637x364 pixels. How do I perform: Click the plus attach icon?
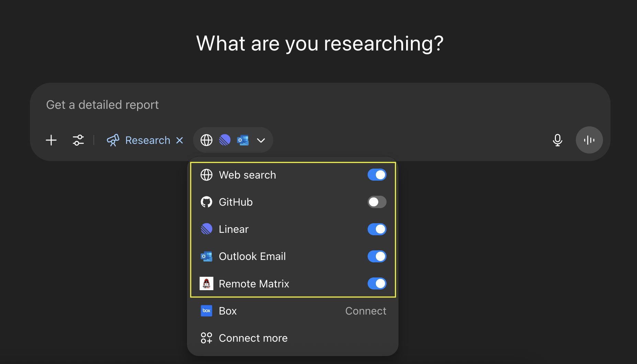(x=51, y=140)
